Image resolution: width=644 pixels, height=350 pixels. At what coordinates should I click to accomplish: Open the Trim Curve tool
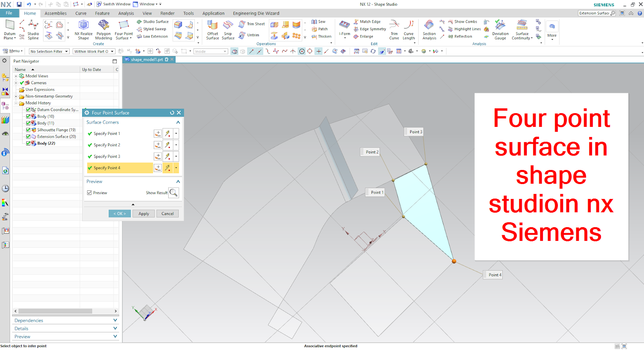tap(394, 30)
